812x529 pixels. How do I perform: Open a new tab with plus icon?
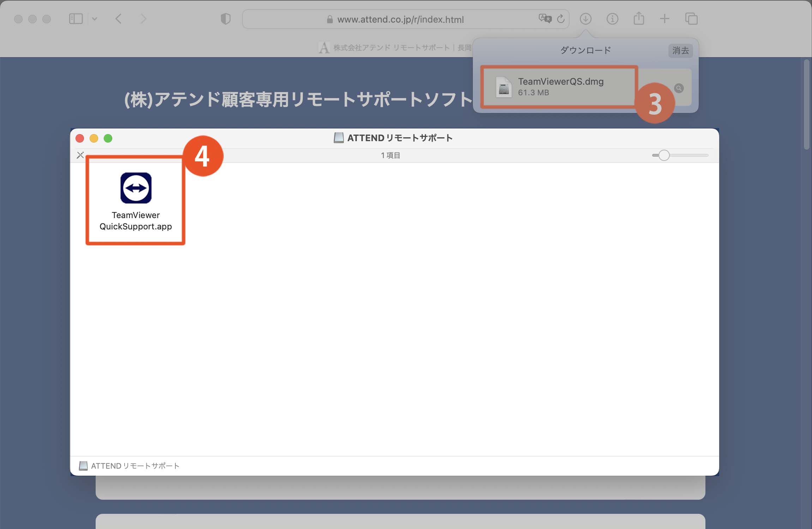click(664, 19)
